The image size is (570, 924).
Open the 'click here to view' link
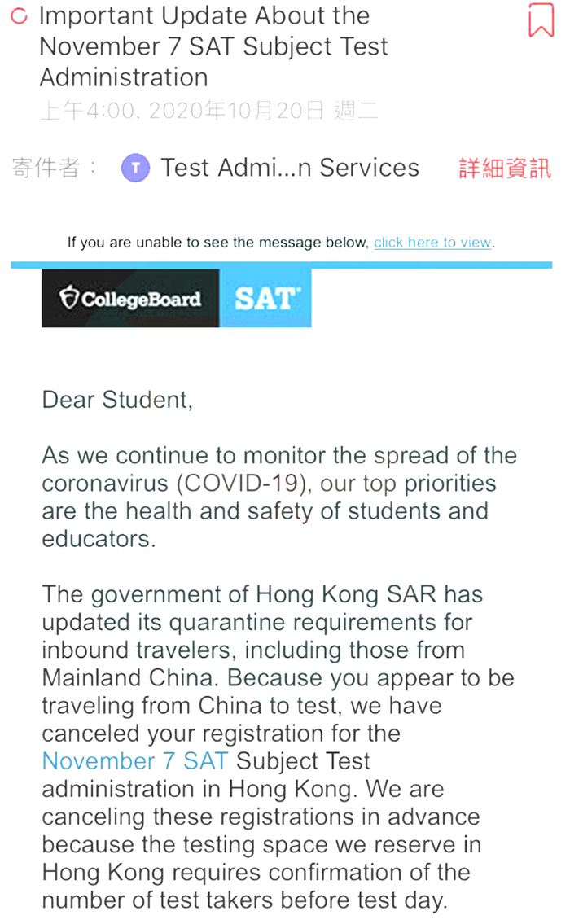click(433, 243)
